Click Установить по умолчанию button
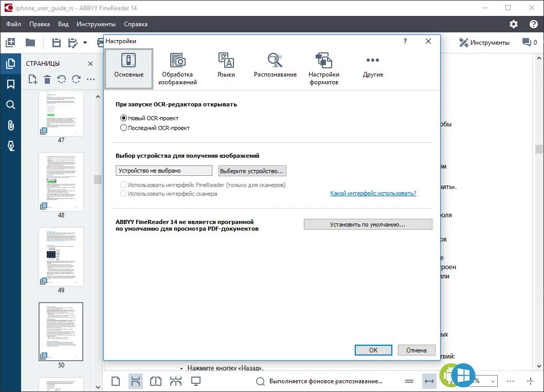This screenshot has width=544, height=392. click(x=368, y=224)
